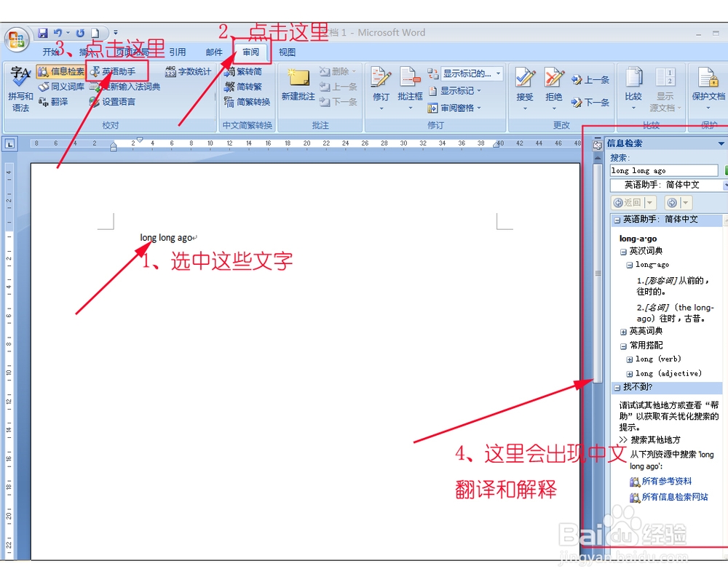
Task: Switch to 邮件 Mailings tab
Action: [x=214, y=52]
